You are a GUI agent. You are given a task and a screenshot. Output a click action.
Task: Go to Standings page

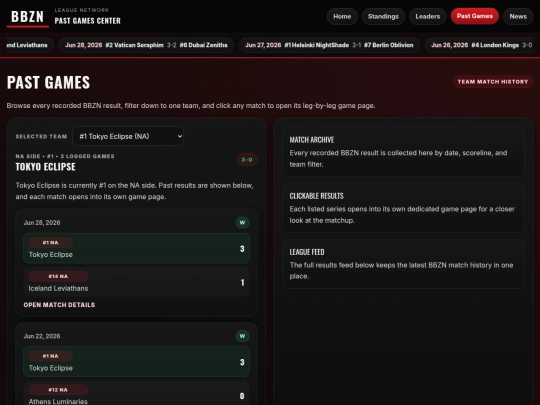point(383,17)
